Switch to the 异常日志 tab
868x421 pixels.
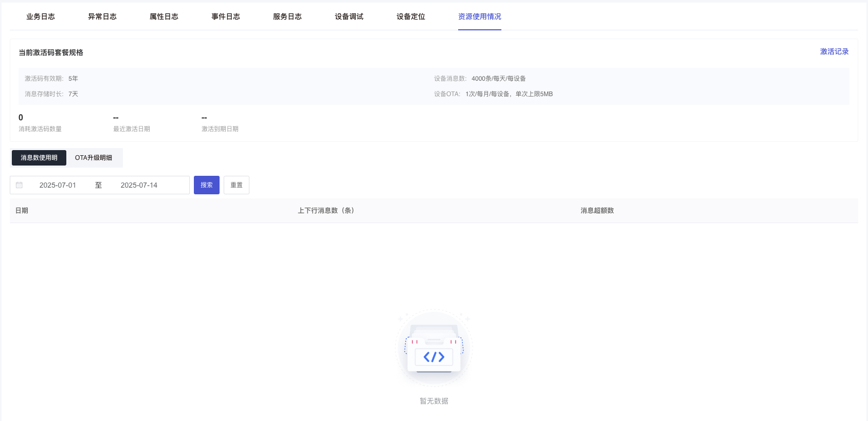coord(102,16)
